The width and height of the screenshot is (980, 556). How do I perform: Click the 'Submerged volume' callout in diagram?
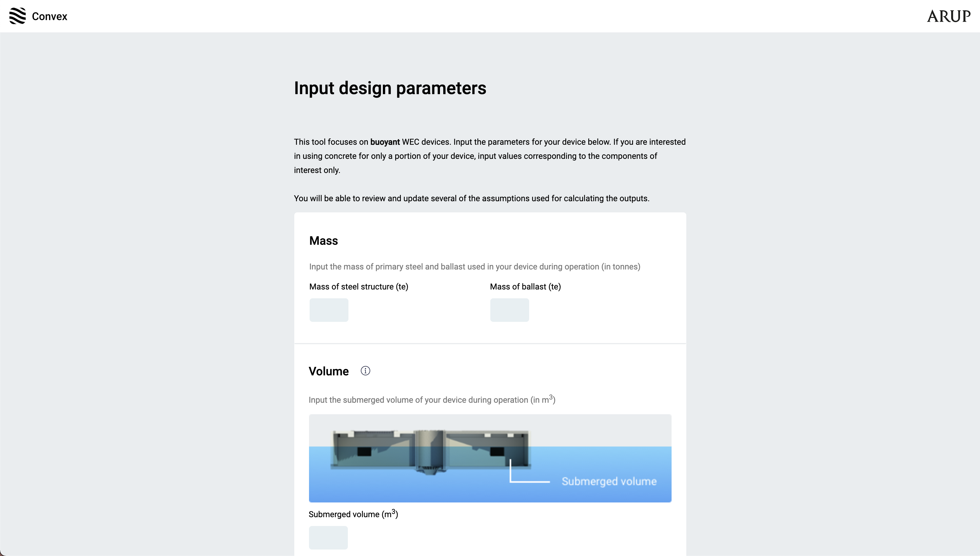click(x=609, y=481)
